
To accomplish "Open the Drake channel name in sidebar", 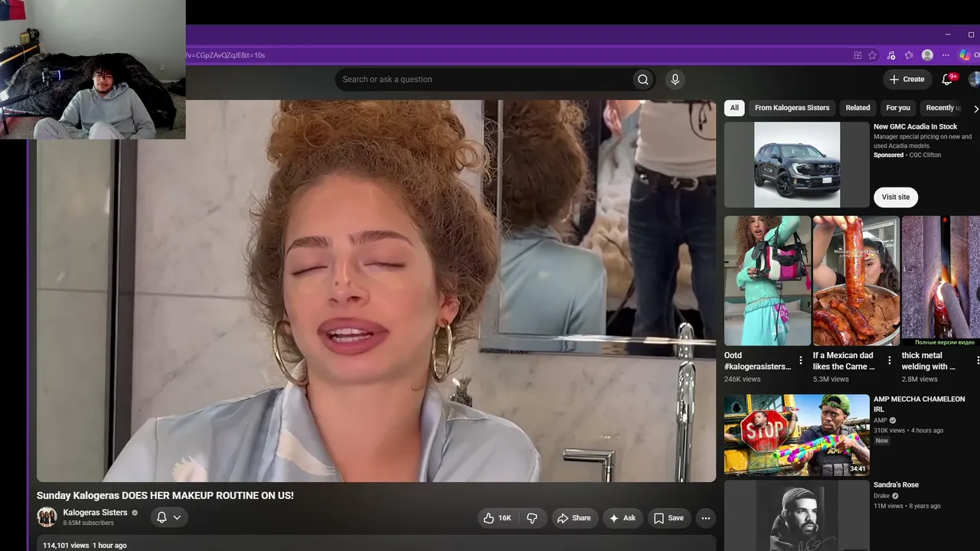I will tap(883, 496).
